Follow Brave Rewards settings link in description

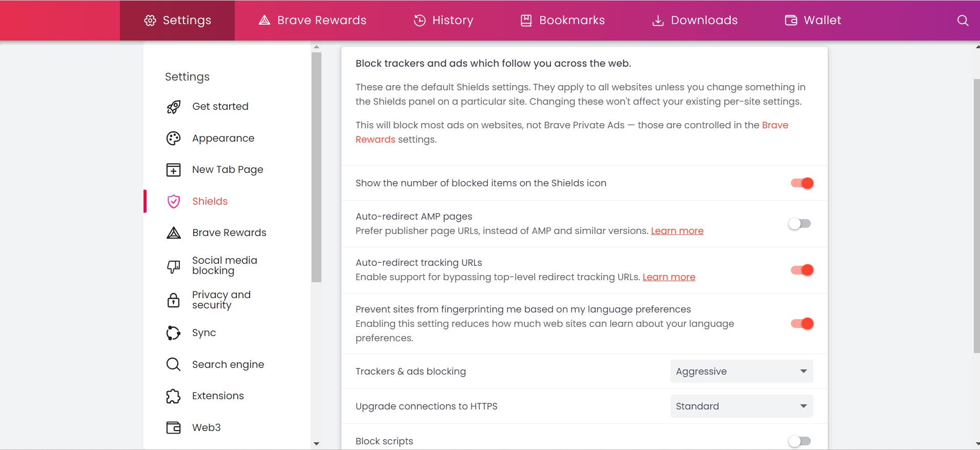click(775, 125)
